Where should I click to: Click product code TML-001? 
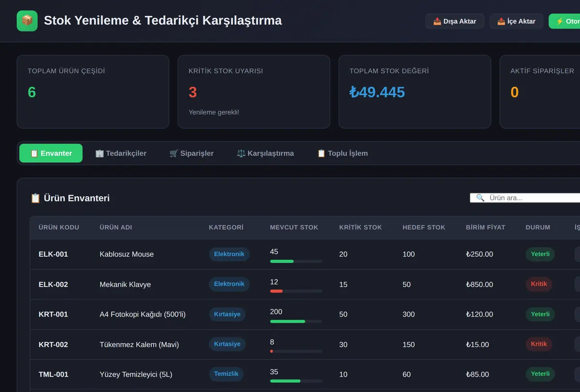(x=54, y=375)
